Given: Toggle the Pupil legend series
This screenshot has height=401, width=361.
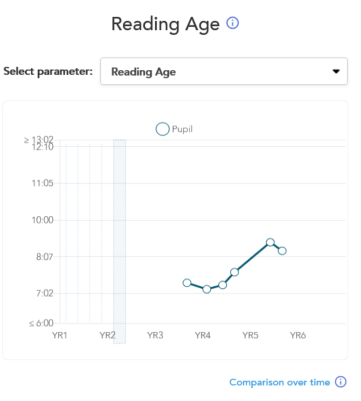Looking at the screenshot, I should (x=174, y=129).
